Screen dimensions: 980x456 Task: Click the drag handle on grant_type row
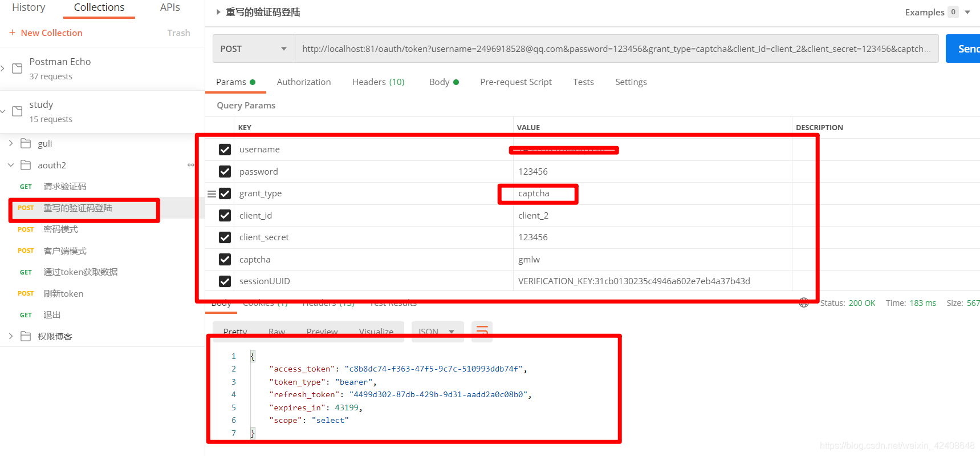tap(212, 194)
